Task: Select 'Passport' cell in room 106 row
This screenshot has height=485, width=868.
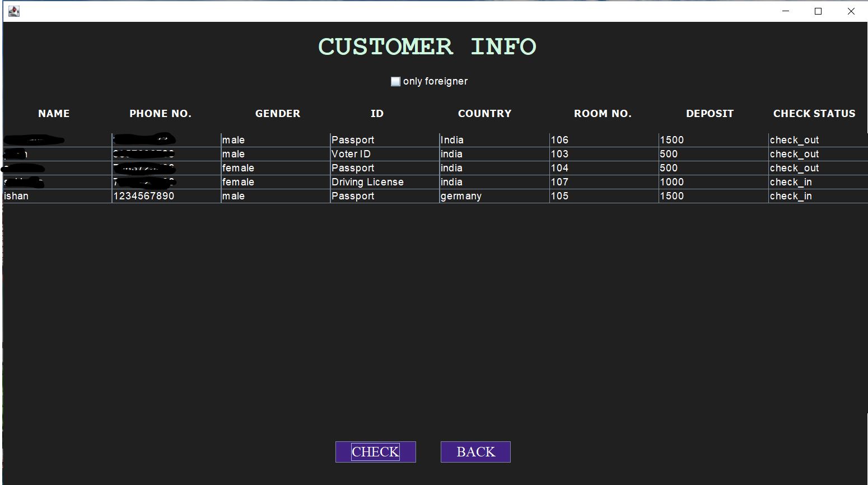Action: (x=385, y=140)
